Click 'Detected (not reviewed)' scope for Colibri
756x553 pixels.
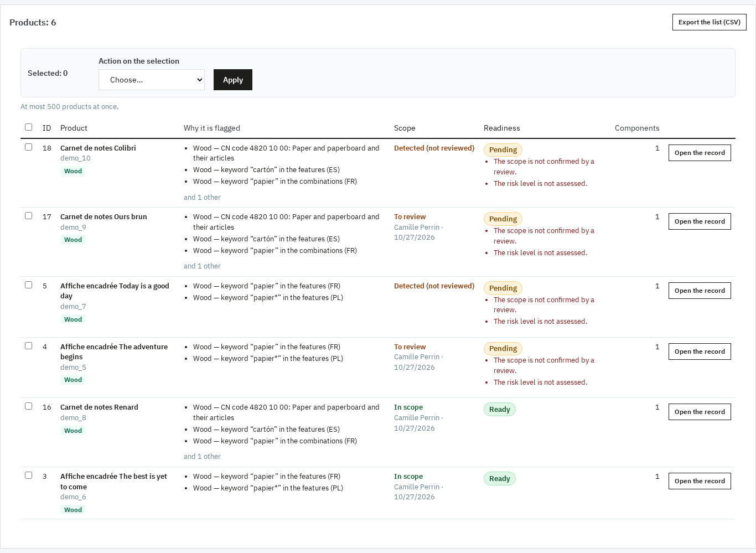tap(434, 148)
